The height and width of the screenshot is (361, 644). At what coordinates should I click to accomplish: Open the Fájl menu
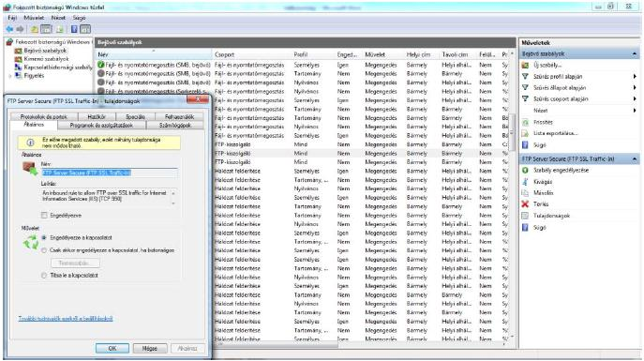[12, 18]
